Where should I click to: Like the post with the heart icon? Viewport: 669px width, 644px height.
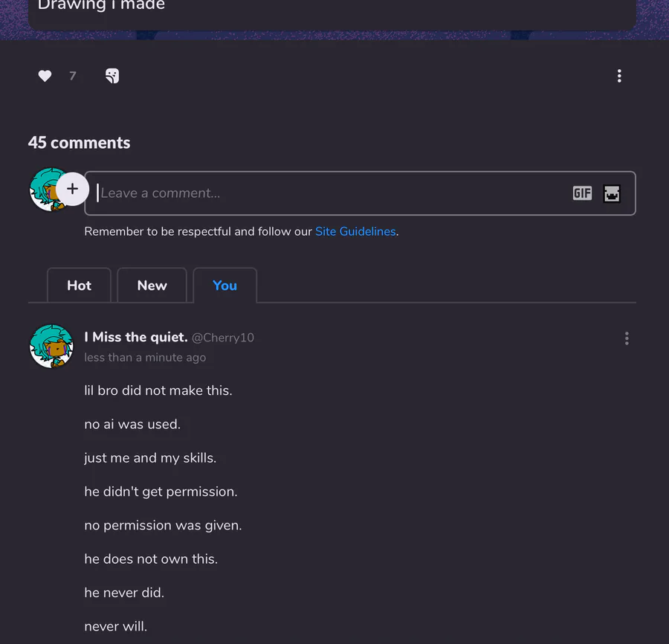(45, 76)
